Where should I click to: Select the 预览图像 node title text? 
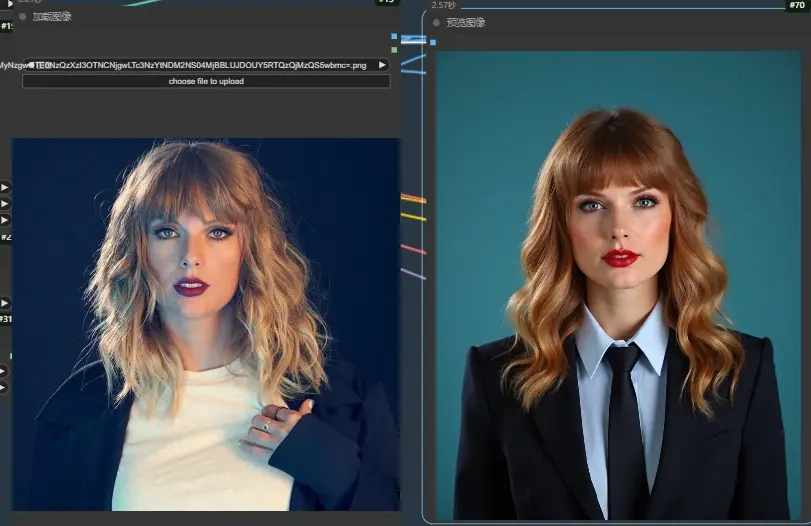pos(465,23)
